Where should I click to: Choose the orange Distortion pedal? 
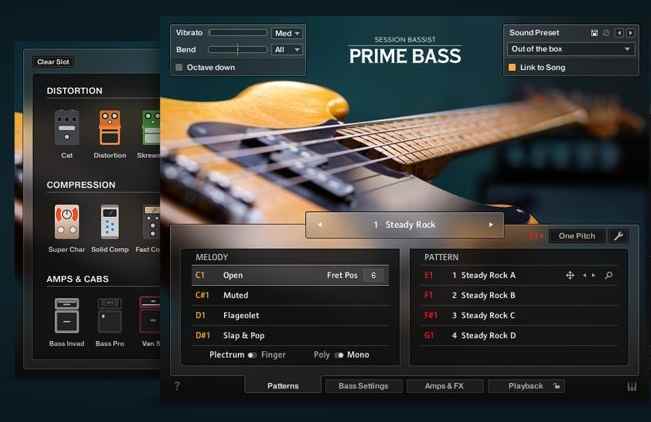tap(110, 127)
